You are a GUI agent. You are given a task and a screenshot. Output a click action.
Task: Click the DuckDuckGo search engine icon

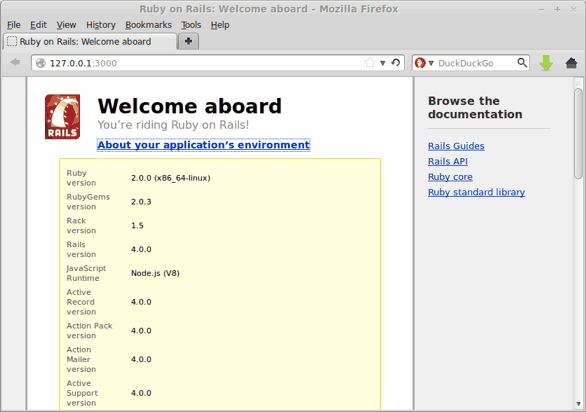tap(420, 63)
